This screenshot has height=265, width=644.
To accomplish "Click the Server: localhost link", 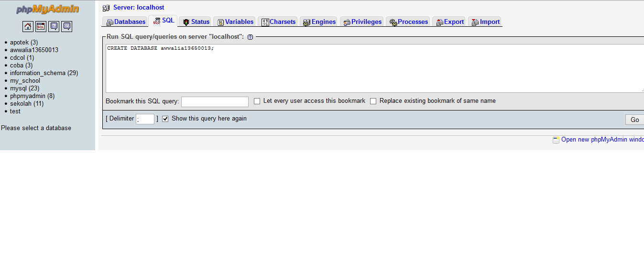I will point(139,7).
